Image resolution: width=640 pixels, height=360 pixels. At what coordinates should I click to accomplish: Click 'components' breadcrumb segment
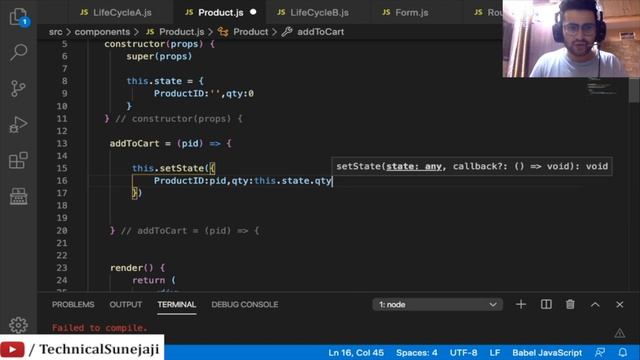coord(102,32)
